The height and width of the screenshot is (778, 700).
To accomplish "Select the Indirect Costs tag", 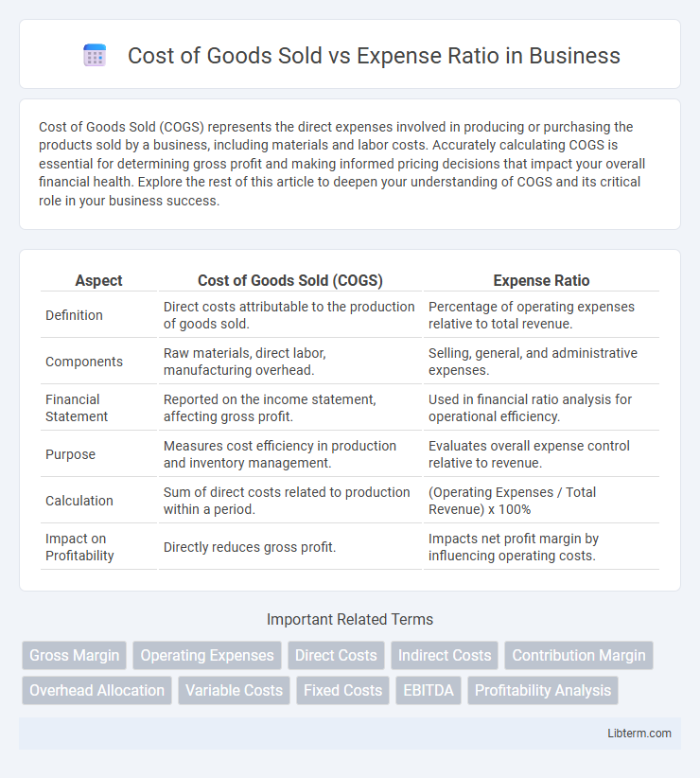I will coord(445,656).
